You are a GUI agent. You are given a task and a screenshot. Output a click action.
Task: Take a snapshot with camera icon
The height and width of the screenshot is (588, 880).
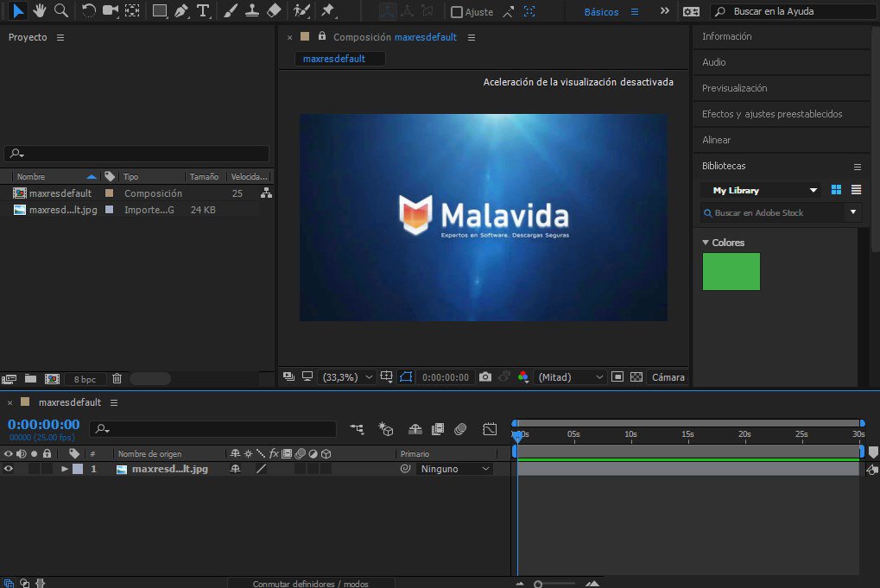point(485,377)
